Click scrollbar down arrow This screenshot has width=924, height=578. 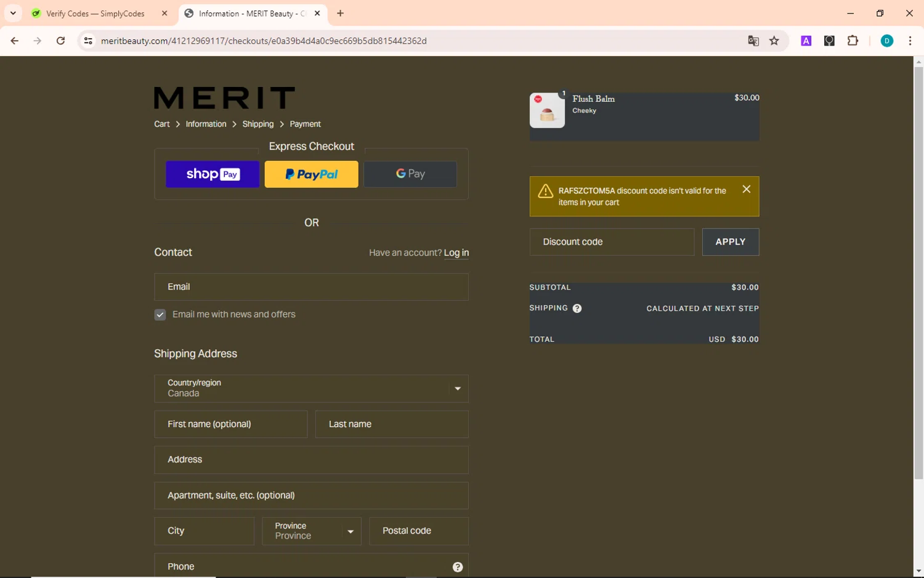918,571
